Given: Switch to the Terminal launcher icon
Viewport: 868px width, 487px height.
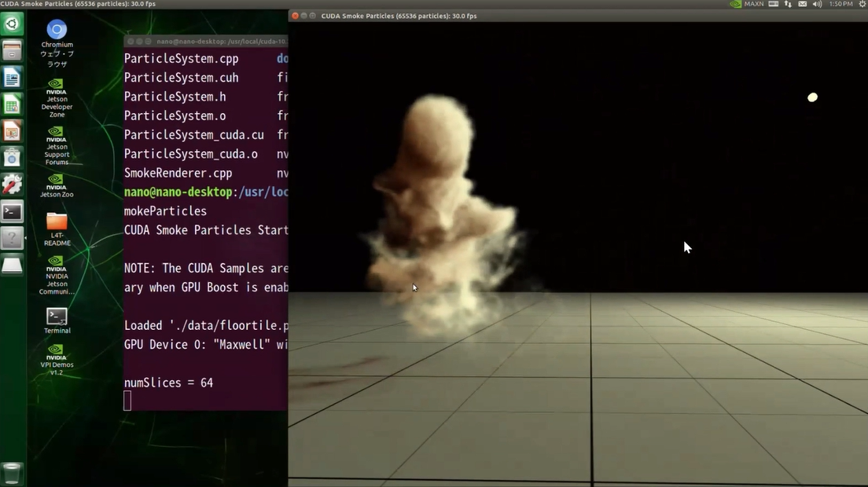Looking at the screenshot, I should [x=12, y=211].
